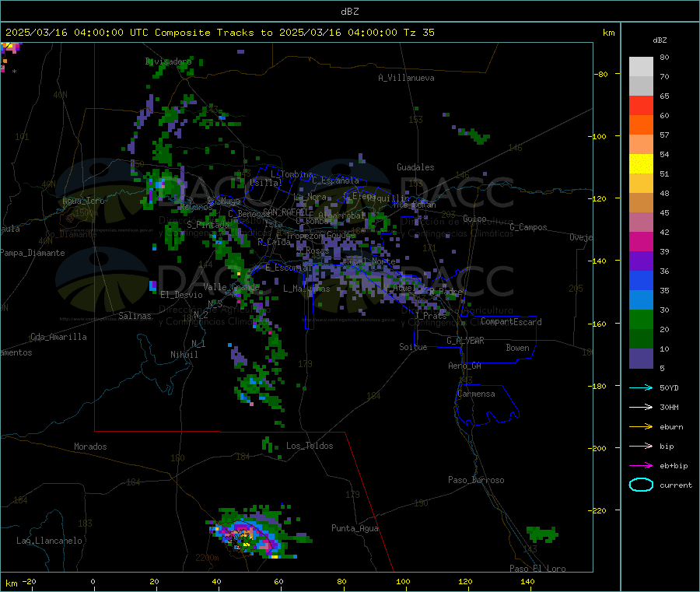The width and height of the screenshot is (700, 592).
Task: Select the yellow dotted swatch in legend
Action: [641, 164]
